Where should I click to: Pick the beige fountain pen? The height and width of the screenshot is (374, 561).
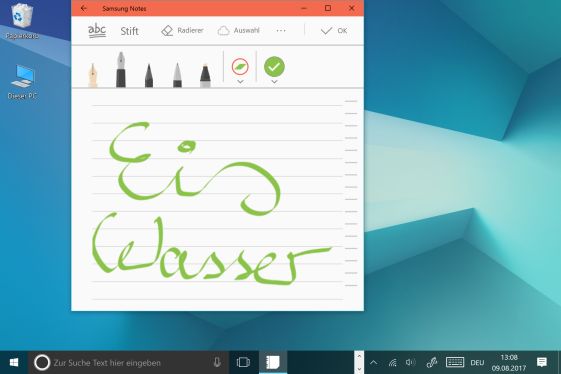tap(93, 75)
